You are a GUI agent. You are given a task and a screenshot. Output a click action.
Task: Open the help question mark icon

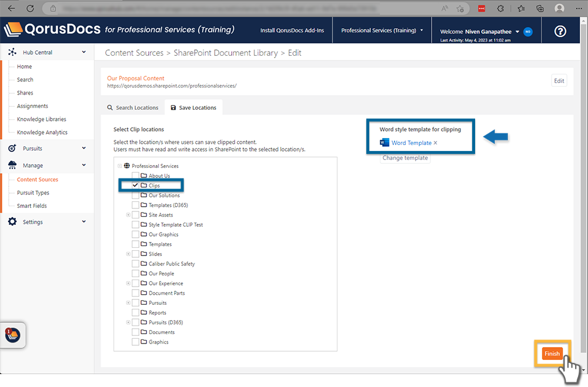point(560,31)
